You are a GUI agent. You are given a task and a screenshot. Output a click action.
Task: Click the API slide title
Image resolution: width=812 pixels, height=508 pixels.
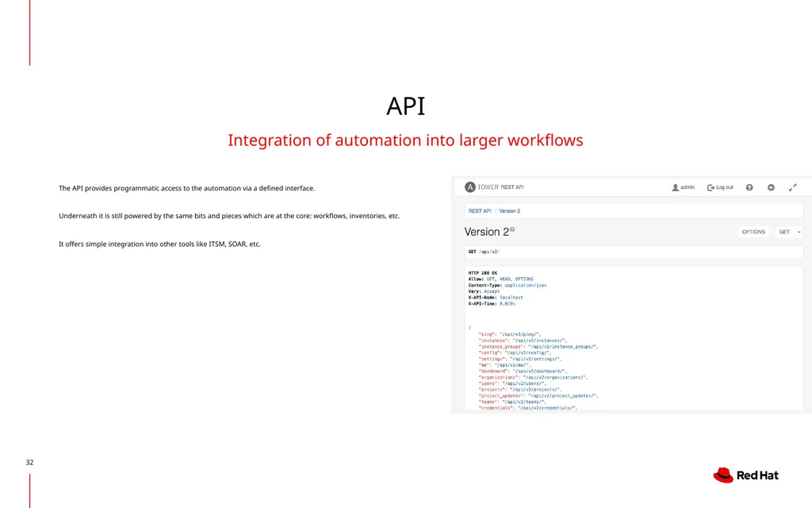tap(405, 106)
